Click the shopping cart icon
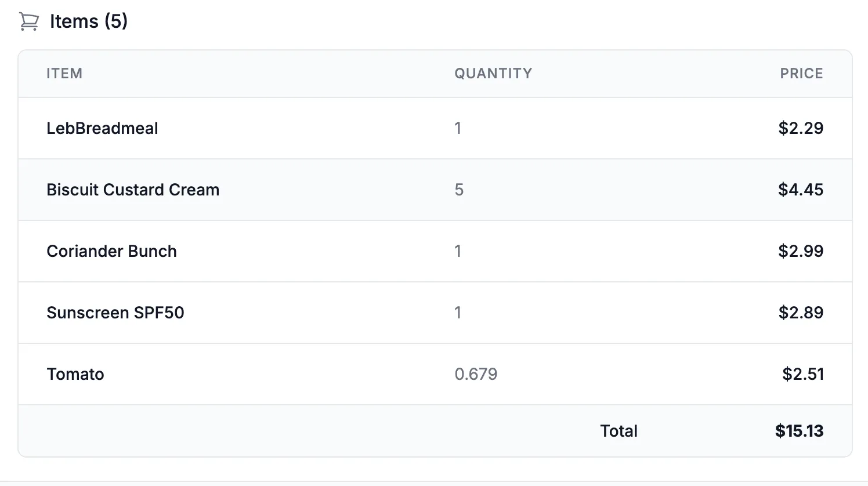 click(x=28, y=21)
